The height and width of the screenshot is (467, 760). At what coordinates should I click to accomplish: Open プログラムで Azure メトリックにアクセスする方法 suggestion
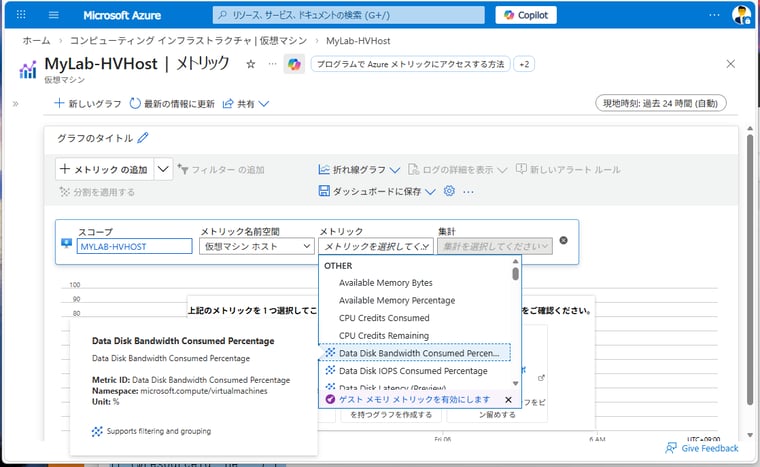click(411, 64)
